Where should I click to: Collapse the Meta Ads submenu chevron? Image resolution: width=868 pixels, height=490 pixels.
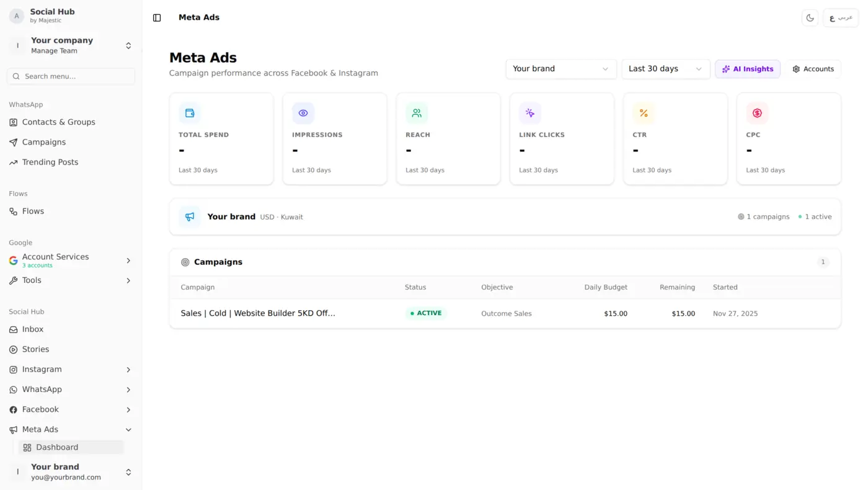[128, 430]
